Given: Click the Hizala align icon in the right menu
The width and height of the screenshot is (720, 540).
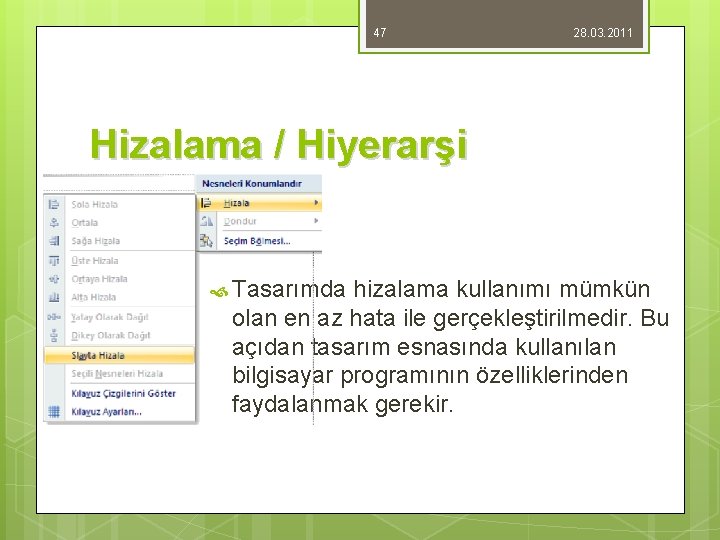Looking at the screenshot, I should point(206,203).
